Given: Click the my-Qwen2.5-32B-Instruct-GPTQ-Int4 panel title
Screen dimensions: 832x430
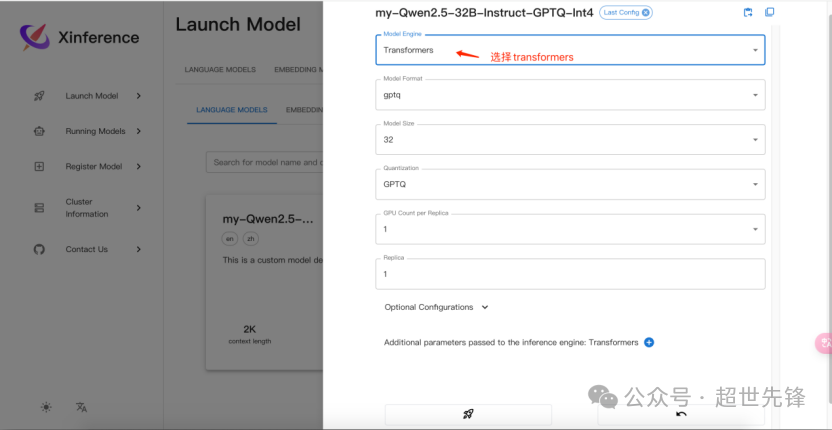Looking at the screenshot, I should coord(484,13).
